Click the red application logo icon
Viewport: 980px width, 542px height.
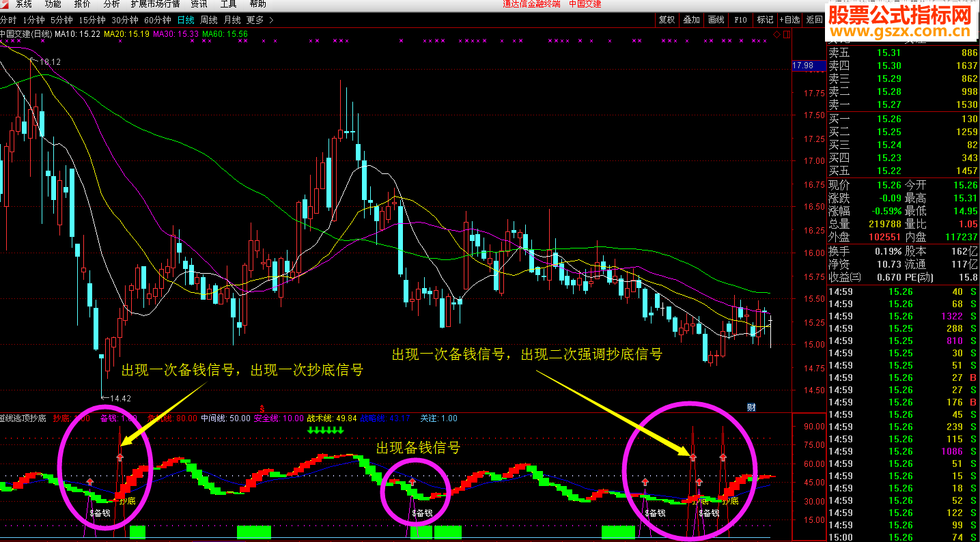(5, 4)
